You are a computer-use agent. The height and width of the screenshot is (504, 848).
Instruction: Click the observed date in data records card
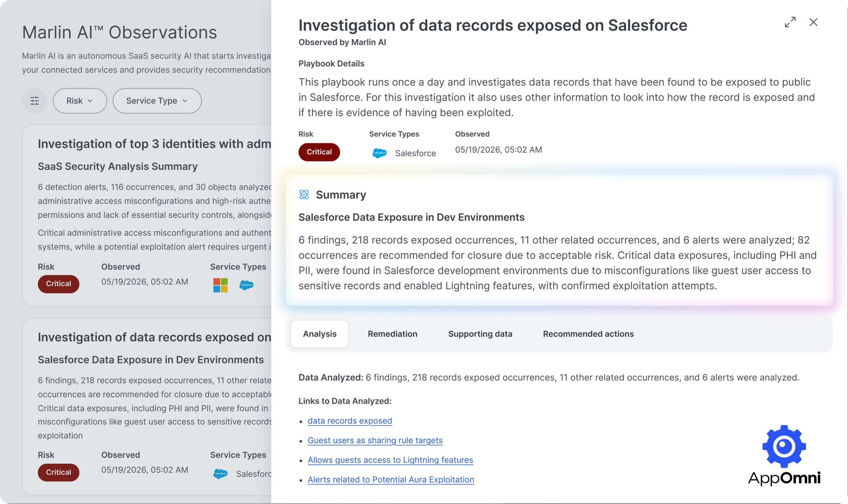coord(145,470)
